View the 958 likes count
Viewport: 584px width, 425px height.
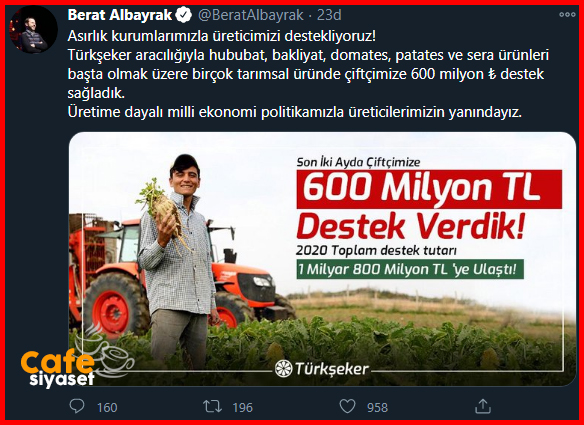tap(377, 407)
